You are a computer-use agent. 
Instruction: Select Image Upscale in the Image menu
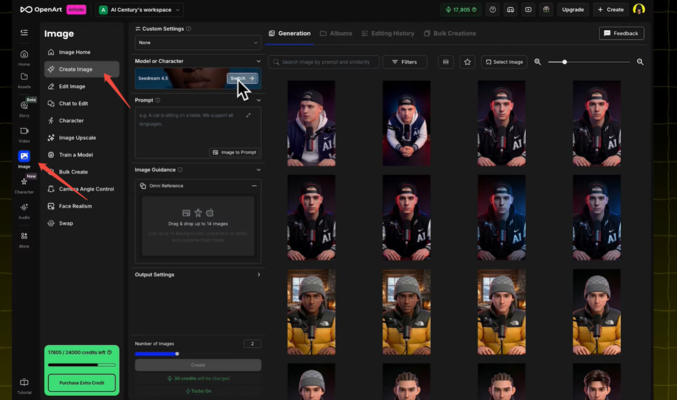77,137
